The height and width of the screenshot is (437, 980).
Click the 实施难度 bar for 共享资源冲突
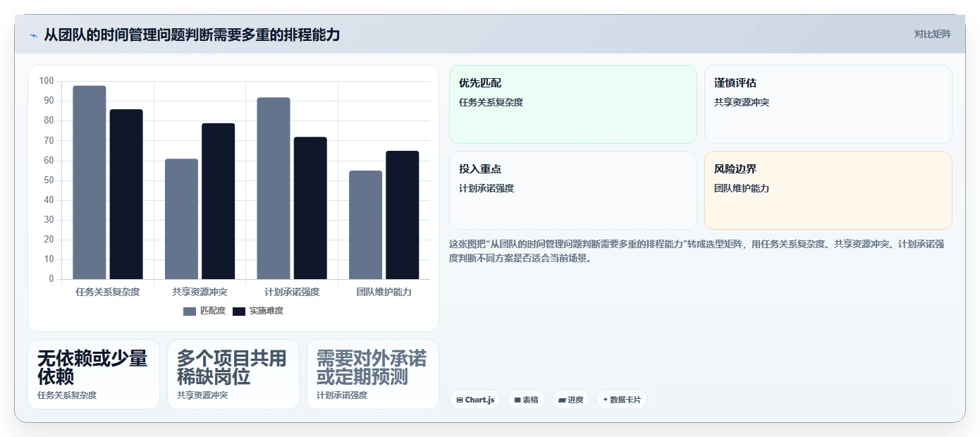click(x=219, y=201)
